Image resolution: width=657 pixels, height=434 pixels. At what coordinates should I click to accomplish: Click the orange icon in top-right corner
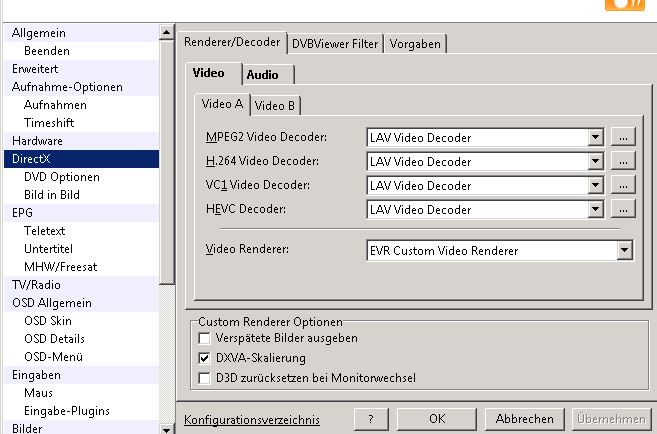point(625,5)
